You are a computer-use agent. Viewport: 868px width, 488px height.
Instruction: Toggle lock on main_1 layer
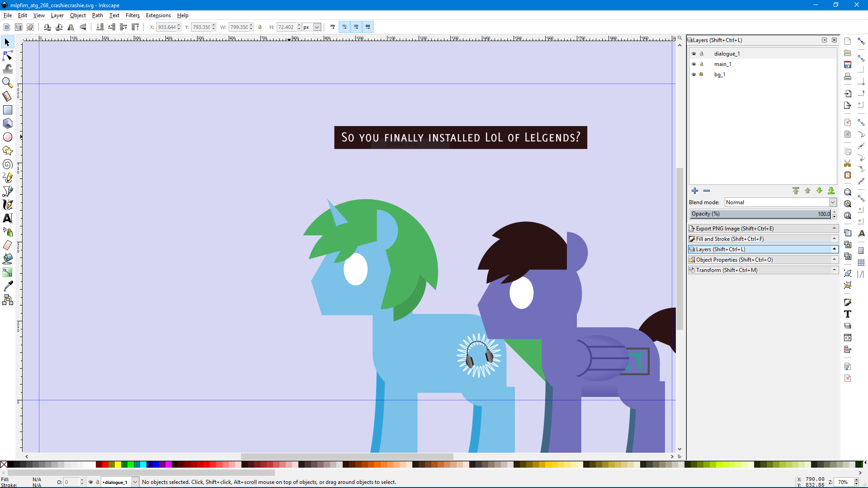702,64
